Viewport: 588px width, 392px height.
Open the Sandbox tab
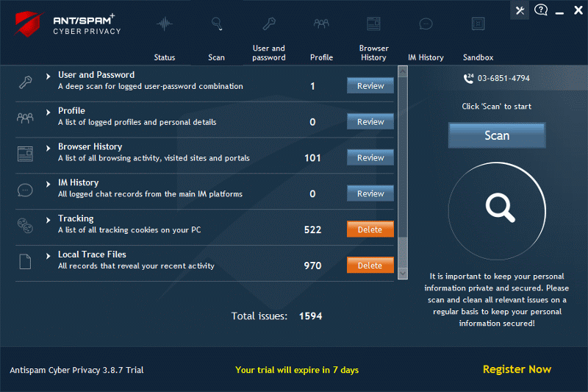478,57
